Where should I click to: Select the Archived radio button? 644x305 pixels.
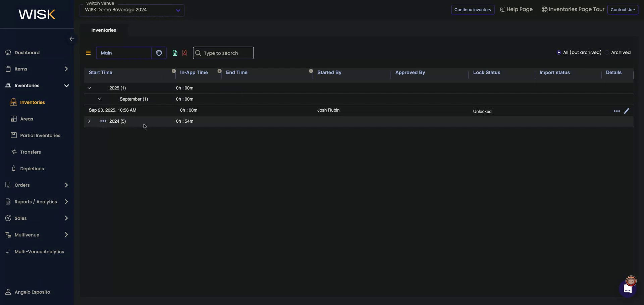tap(607, 52)
